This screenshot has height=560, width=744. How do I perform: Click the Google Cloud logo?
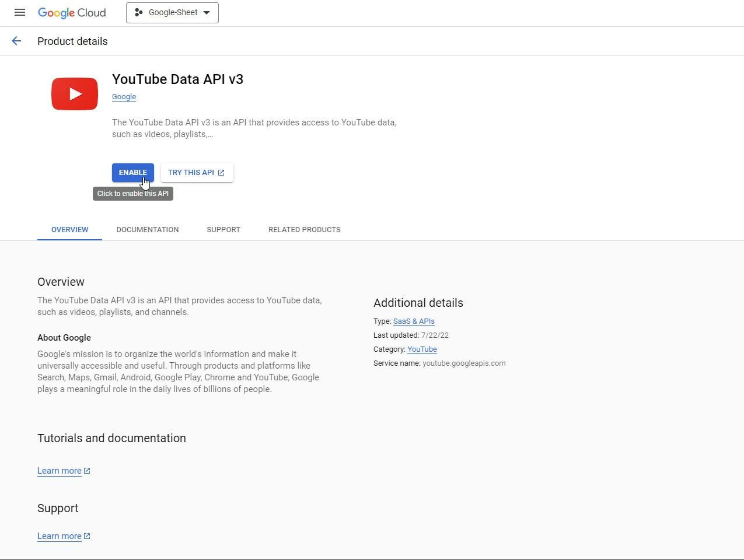(x=71, y=12)
